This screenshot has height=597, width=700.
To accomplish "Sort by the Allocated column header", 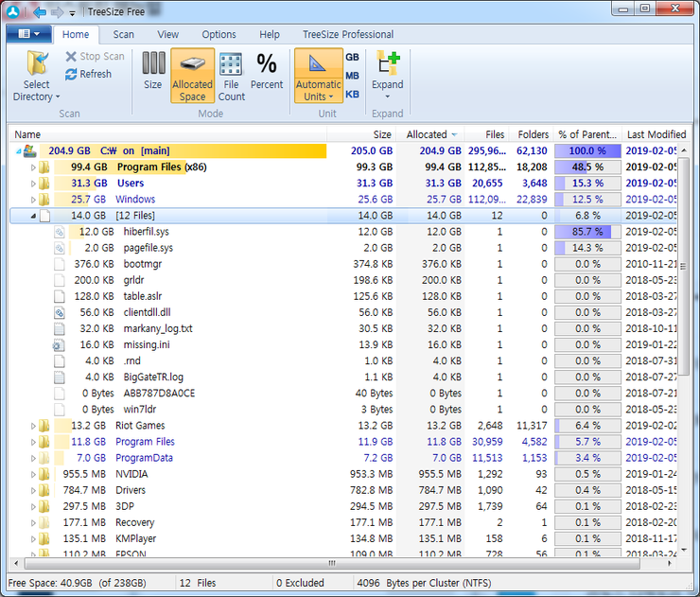I will (430, 134).
